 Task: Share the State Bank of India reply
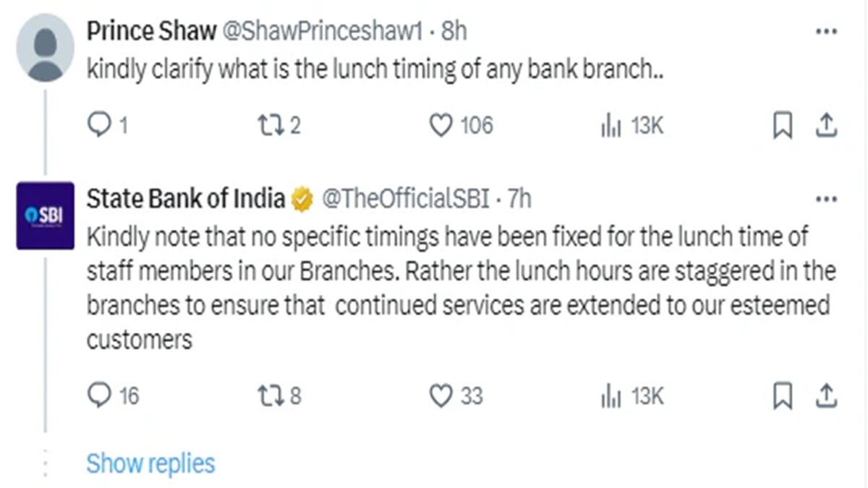(x=825, y=396)
